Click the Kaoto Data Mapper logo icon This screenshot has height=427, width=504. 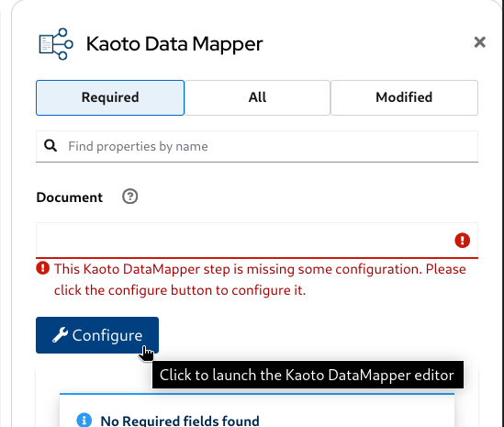click(x=56, y=44)
